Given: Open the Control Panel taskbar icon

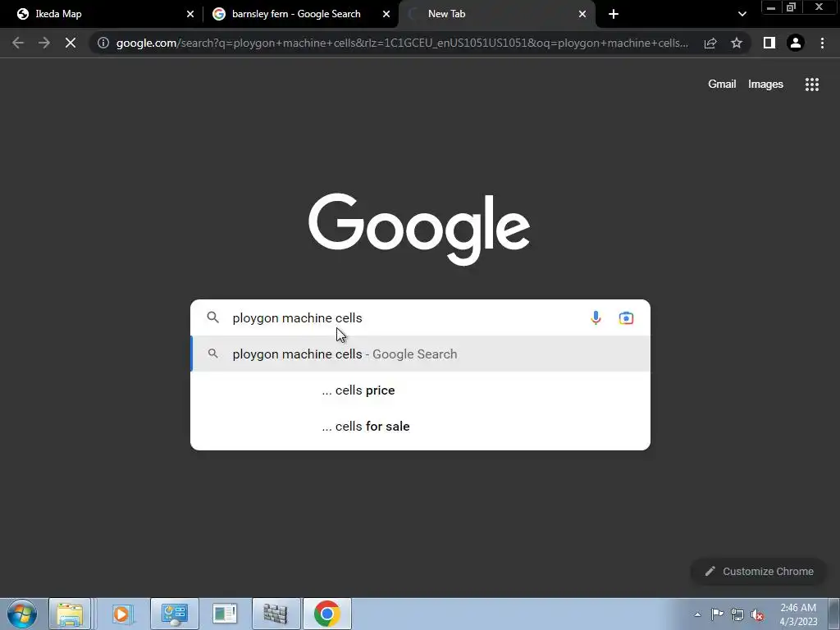Looking at the screenshot, I should coord(175,614).
